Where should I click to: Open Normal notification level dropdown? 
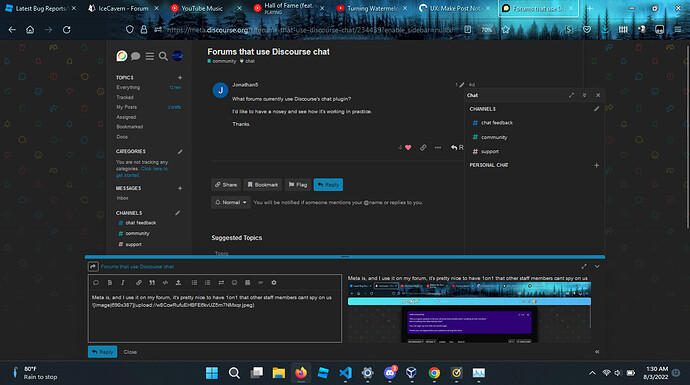[231, 202]
